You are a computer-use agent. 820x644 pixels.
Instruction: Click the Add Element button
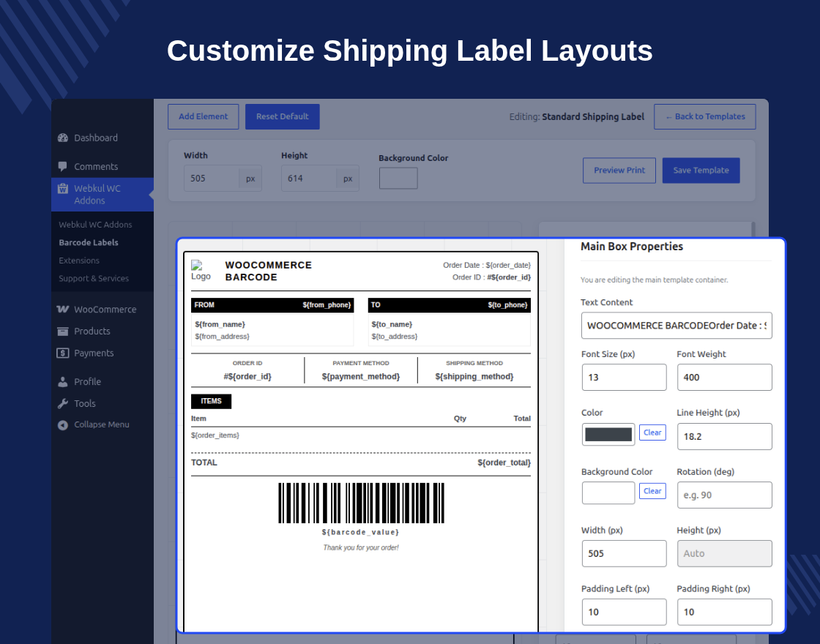coord(204,116)
